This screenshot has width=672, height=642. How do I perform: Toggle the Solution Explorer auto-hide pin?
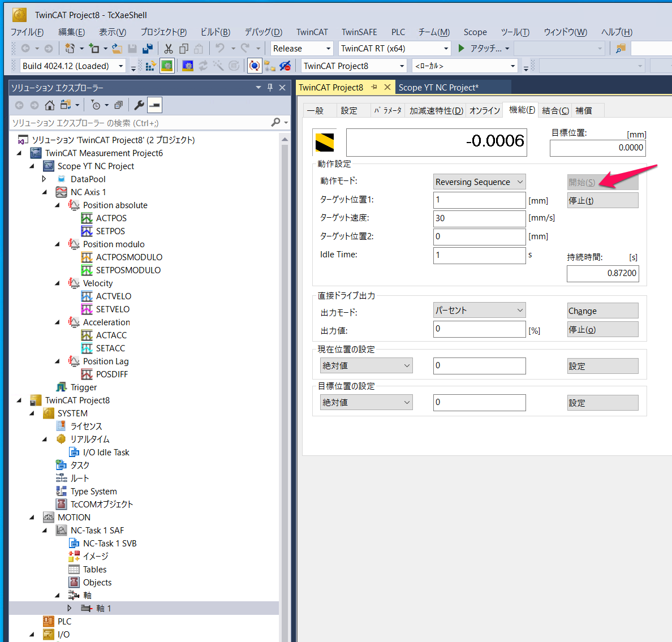pos(270,88)
